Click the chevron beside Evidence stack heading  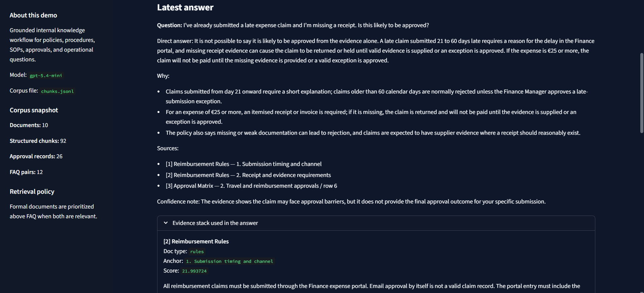(x=166, y=223)
